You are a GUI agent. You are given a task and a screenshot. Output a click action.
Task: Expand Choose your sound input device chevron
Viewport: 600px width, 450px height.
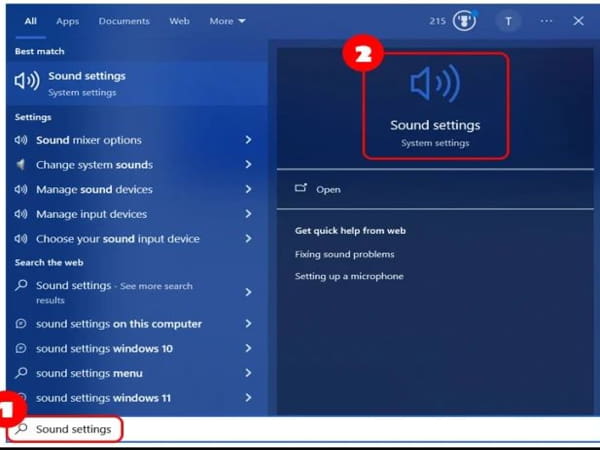coord(248,238)
